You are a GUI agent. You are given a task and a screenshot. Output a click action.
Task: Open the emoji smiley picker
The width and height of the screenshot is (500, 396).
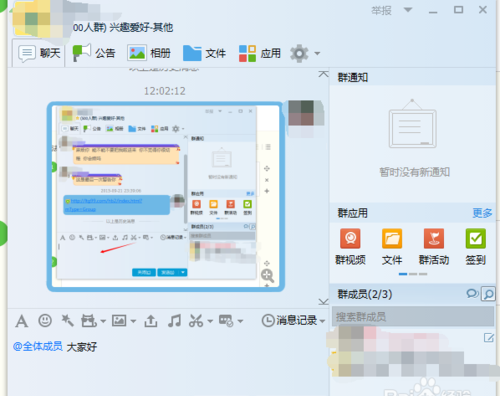(45, 321)
